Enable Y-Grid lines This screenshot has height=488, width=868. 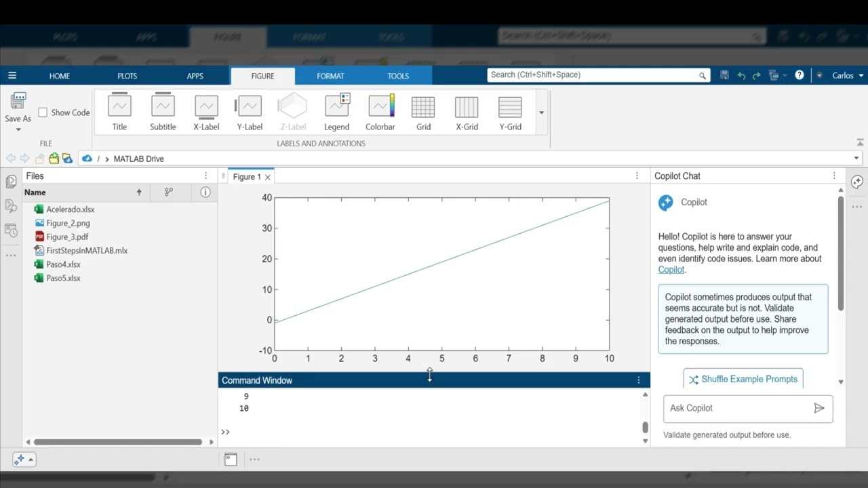pyautogui.click(x=510, y=112)
